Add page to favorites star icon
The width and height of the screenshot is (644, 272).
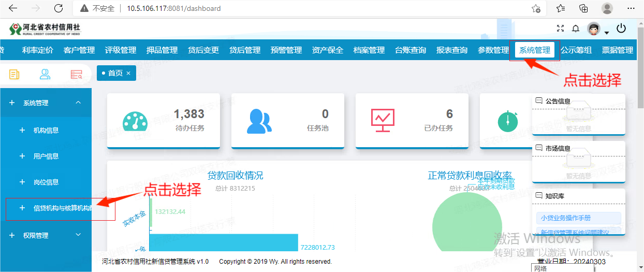[536, 8]
